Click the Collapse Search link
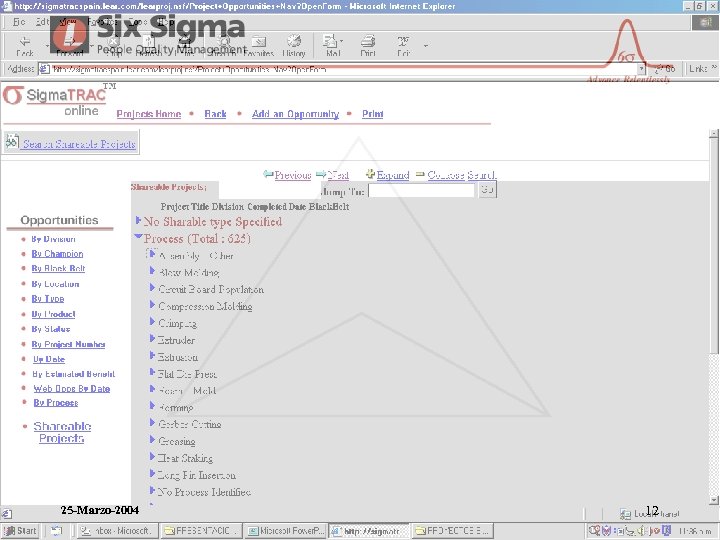Viewport: 720px width, 540px height. click(x=462, y=175)
